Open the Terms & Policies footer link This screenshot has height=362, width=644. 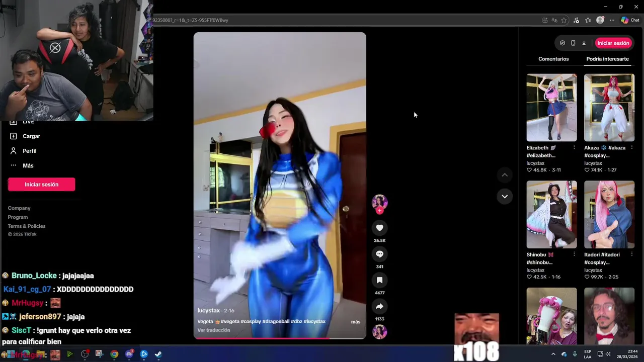pos(27,226)
